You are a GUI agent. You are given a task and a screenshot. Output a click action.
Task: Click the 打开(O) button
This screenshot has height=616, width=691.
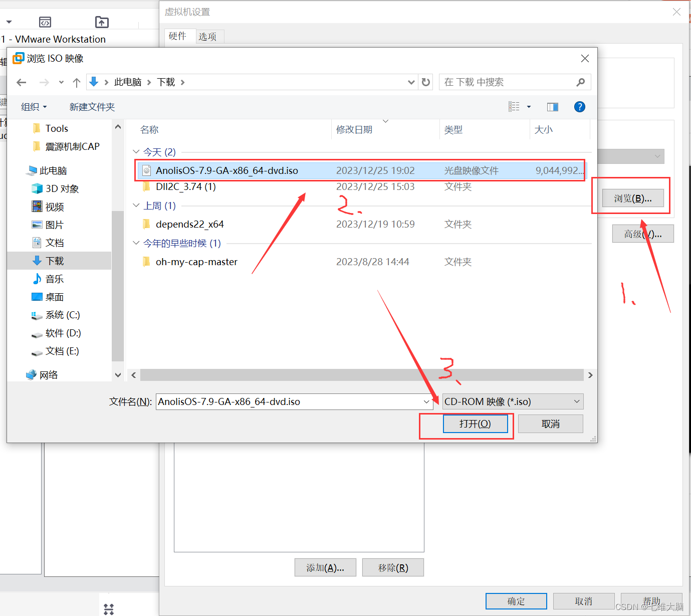click(x=475, y=424)
